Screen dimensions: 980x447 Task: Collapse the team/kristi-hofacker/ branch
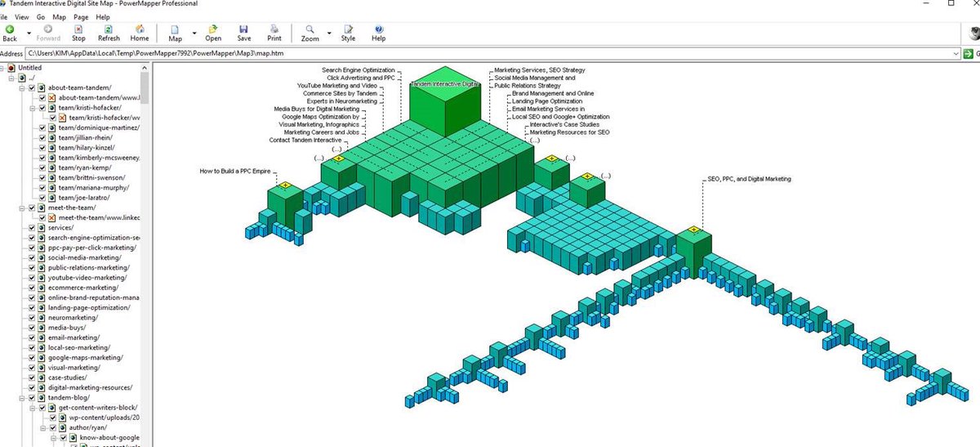(x=32, y=108)
